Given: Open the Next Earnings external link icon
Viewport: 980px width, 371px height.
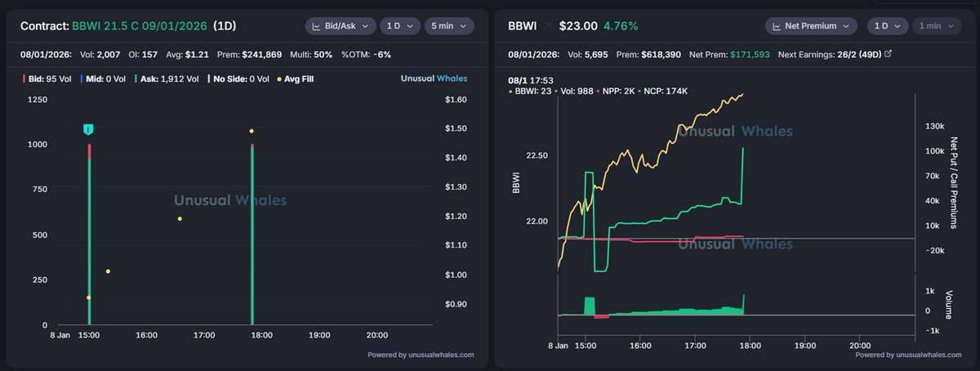Looking at the screenshot, I should coord(889,55).
